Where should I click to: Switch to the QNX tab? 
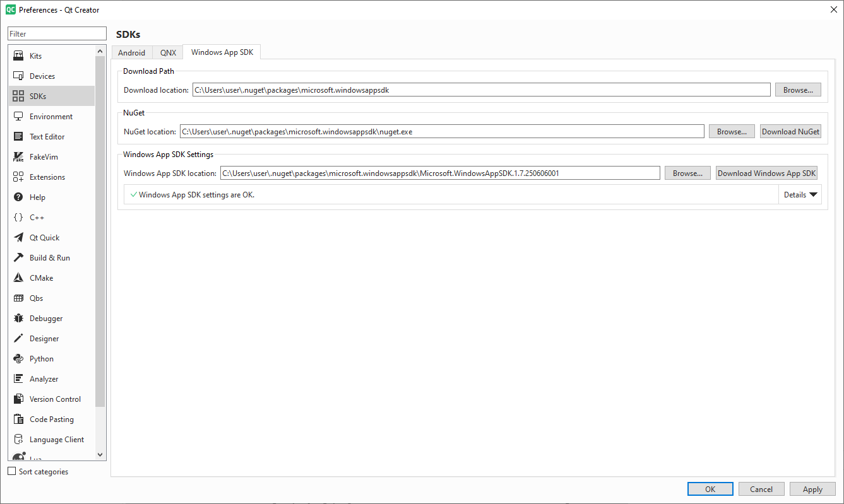(x=168, y=53)
